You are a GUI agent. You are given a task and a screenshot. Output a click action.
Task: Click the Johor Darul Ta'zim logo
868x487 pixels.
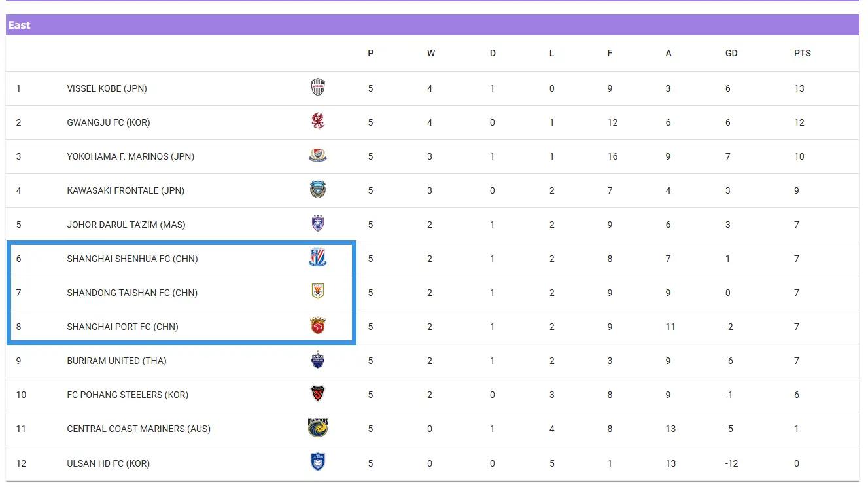click(318, 224)
